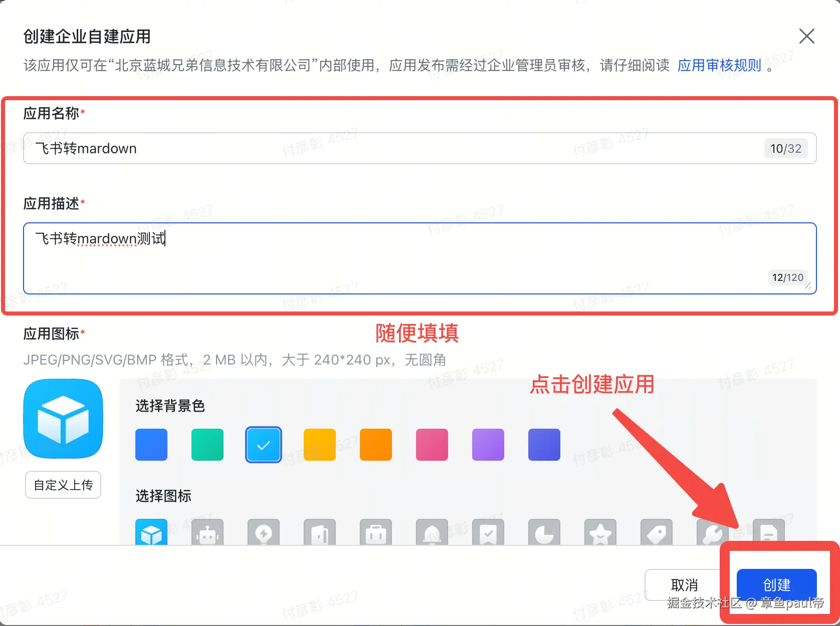Focus the 应用描述 text area
The height and width of the screenshot is (626, 840).
[x=420, y=258]
